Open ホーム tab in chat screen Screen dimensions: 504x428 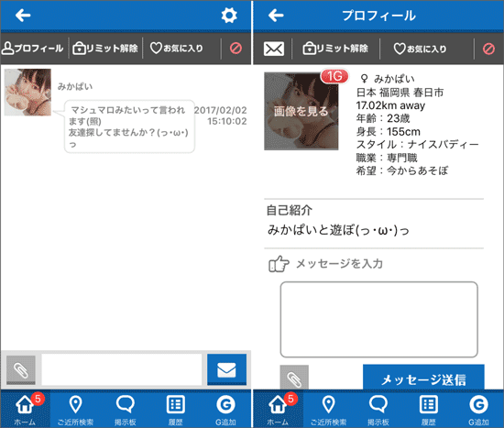pos(25,409)
